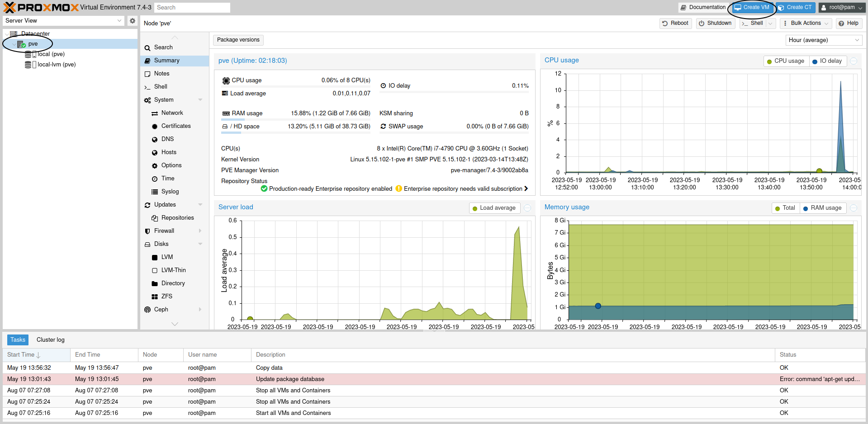Click the local (pve) storage icon

click(30, 54)
